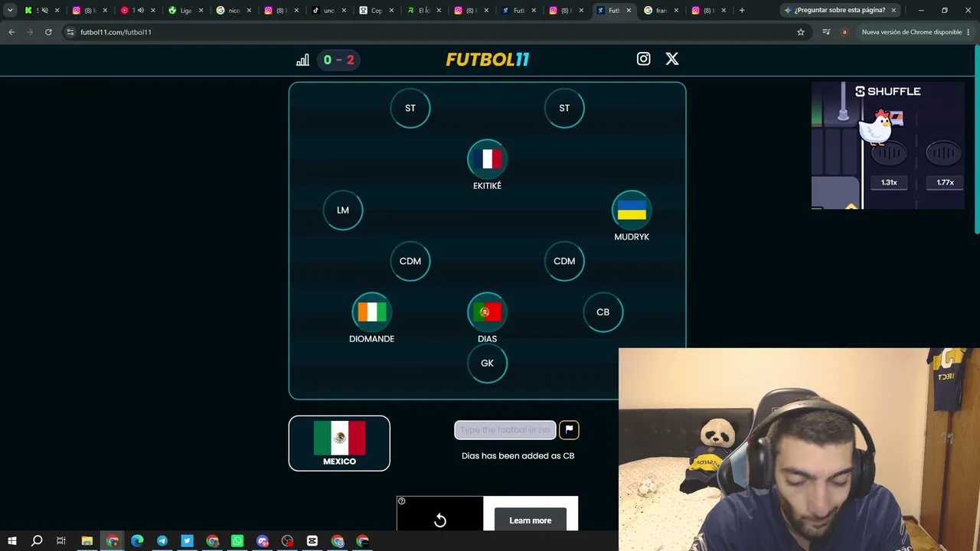Open Futbol11's X (Twitter) icon

pyautogui.click(x=672, y=59)
